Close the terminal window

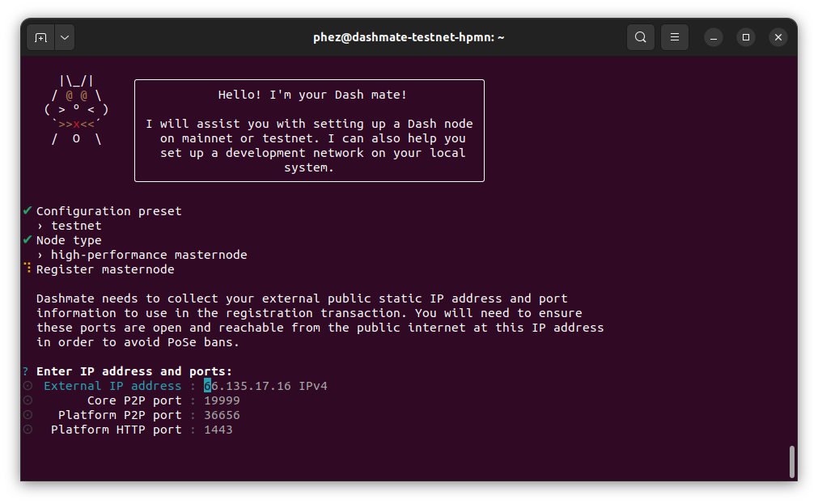(x=778, y=37)
